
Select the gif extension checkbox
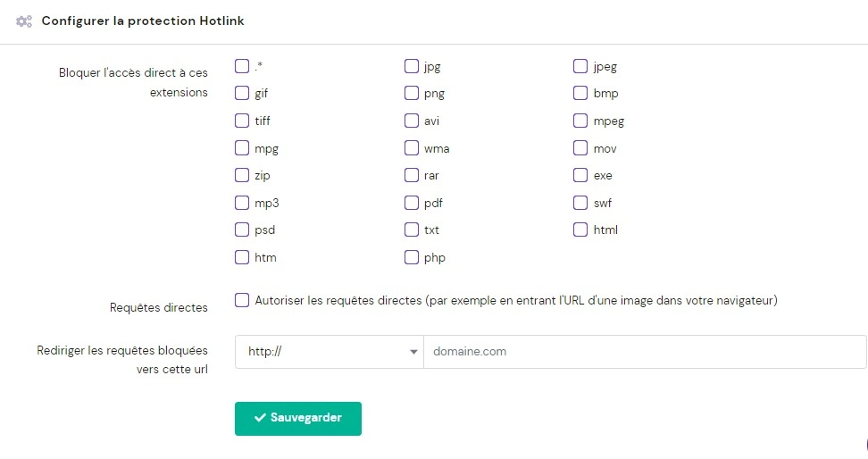click(242, 93)
